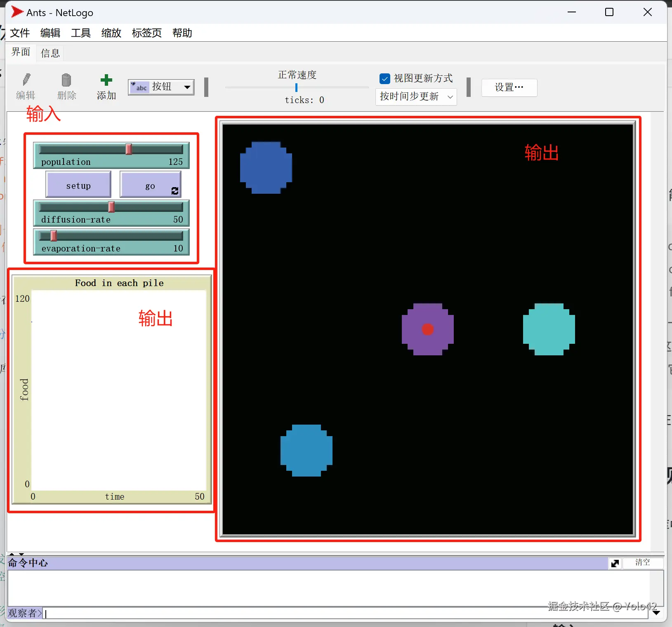Click the setup button
The height and width of the screenshot is (627, 672).
click(x=78, y=185)
